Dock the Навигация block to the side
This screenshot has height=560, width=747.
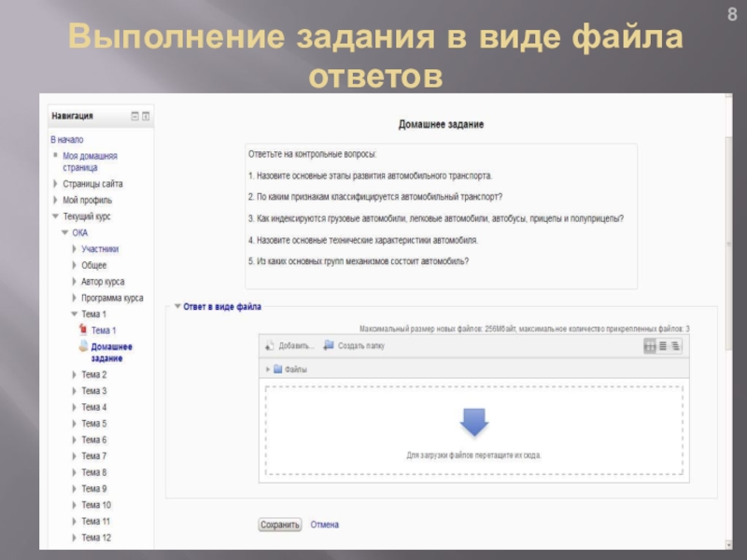[146, 116]
